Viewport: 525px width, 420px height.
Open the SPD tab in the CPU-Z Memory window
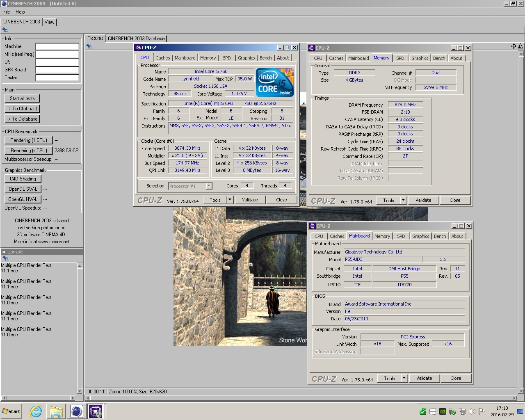[x=400, y=58]
